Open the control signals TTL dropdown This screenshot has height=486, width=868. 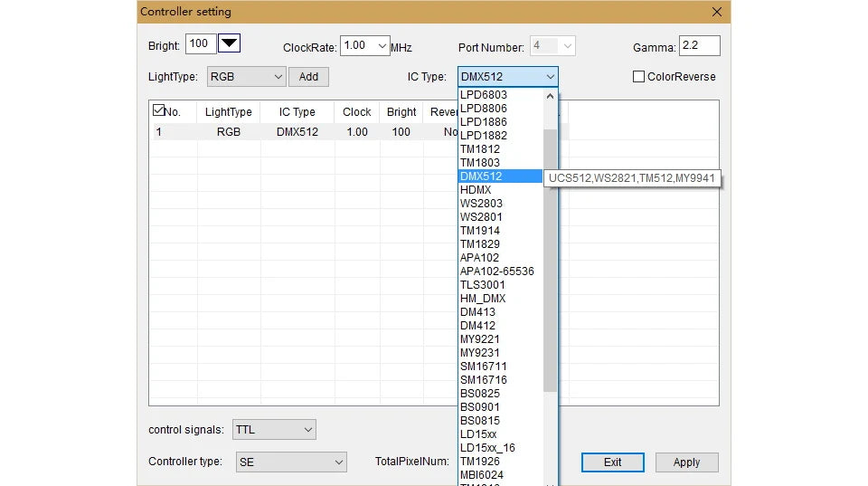pyautogui.click(x=274, y=430)
